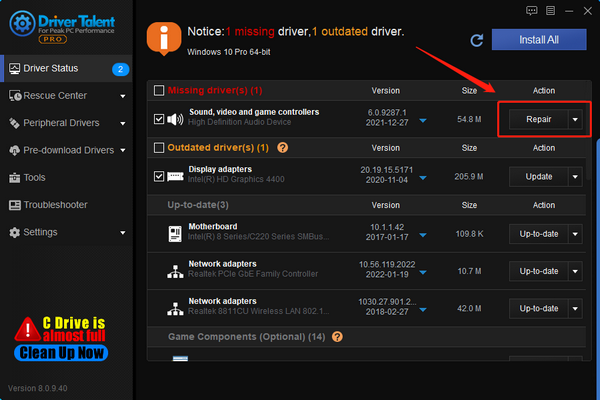Click Up-to-date button for Realtek 8811CU Wireless
The width and height of the screenshot is (600, 400).
(x=538, y=309)
